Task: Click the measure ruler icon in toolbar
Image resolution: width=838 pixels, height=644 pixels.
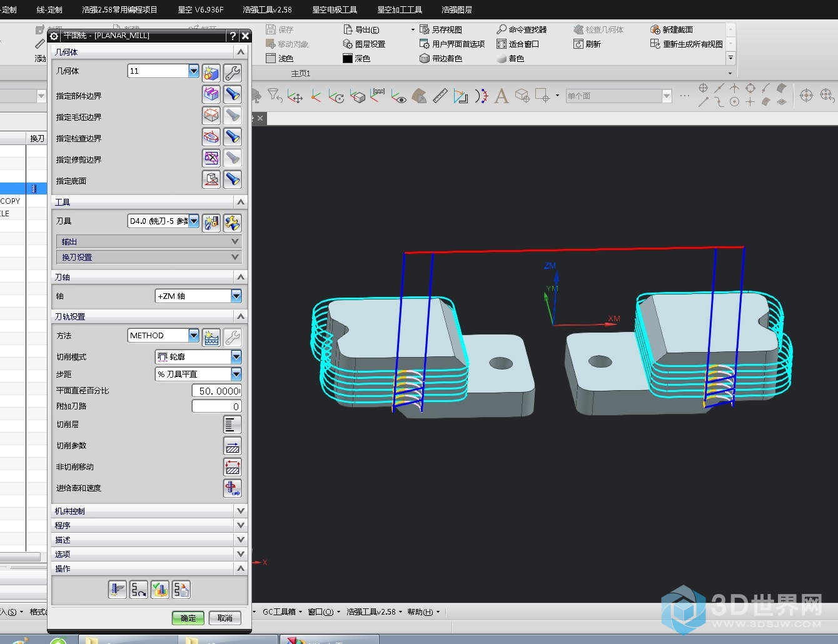Action: [x=440, y=96]
